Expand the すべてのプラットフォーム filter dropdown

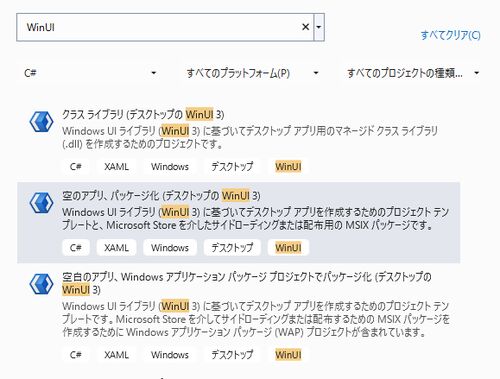252,73
